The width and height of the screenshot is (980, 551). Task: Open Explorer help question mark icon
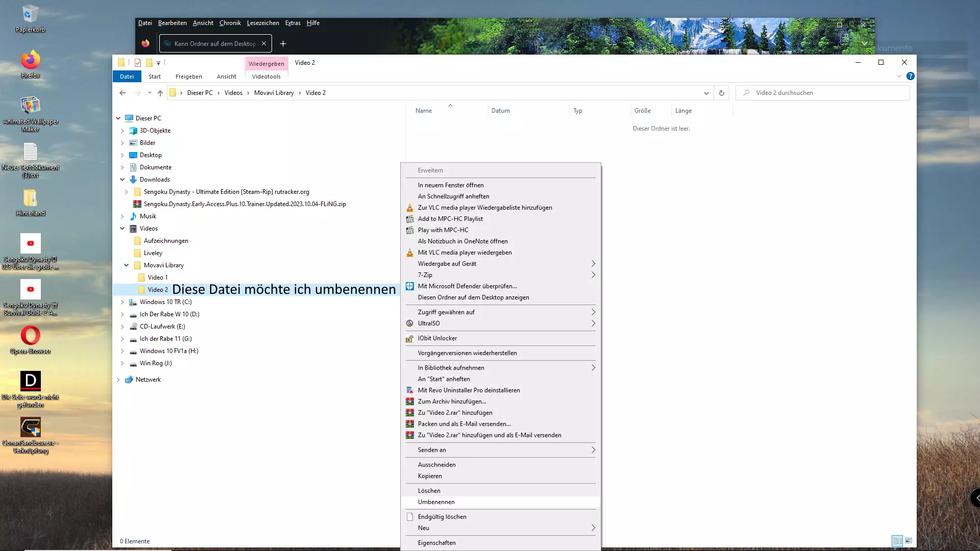point(910,76)
